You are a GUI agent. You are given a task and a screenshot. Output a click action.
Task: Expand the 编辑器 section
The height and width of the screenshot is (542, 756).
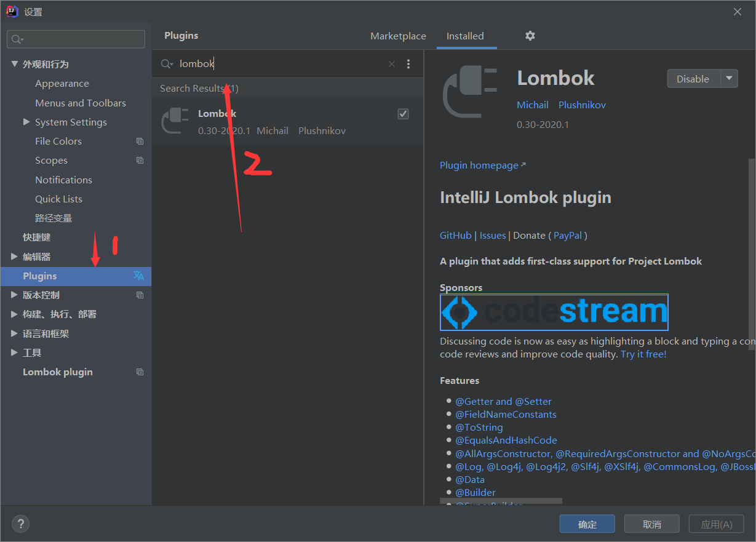click(14, 257)
